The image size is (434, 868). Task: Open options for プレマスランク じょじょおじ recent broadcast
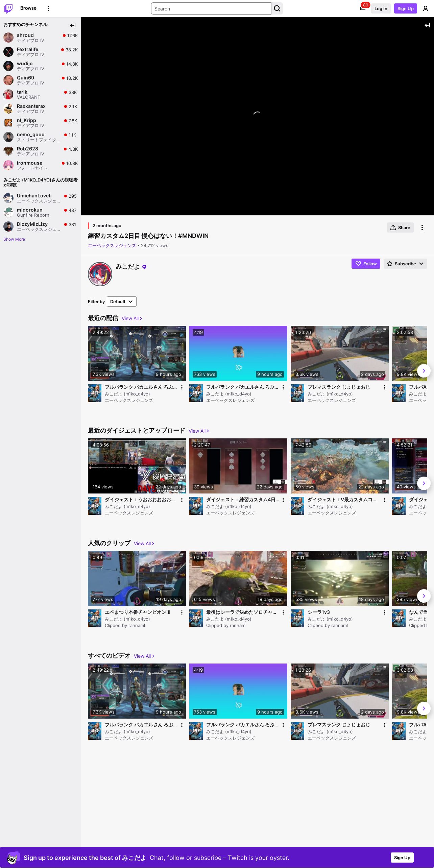[385, 387]
